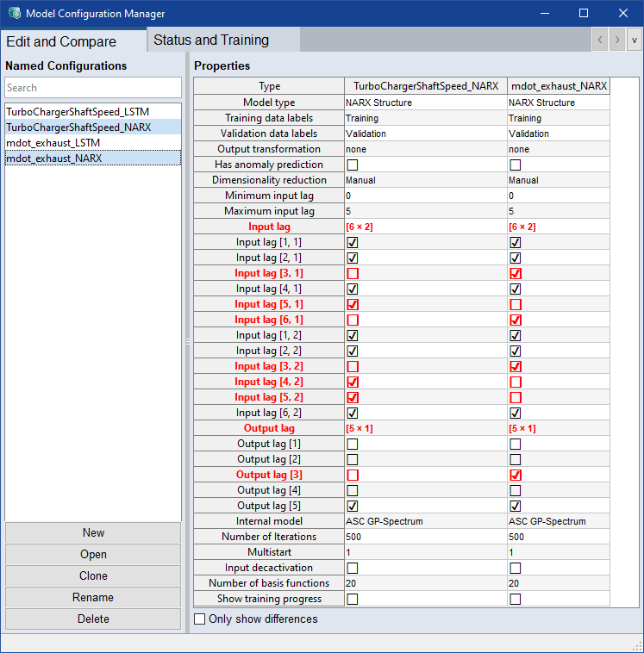The image size is (644, 653).
Task: Select mdot_exhaust_LSTM configuration
Action: coord(53,143)
